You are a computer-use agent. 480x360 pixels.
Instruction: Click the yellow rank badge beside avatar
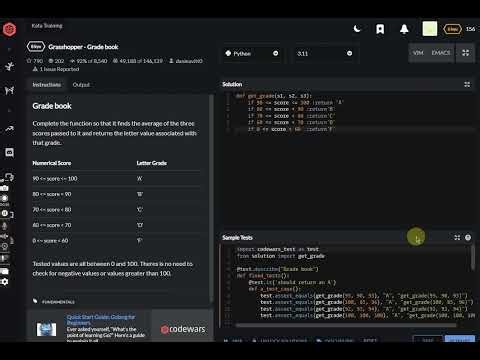coord(452,29)
